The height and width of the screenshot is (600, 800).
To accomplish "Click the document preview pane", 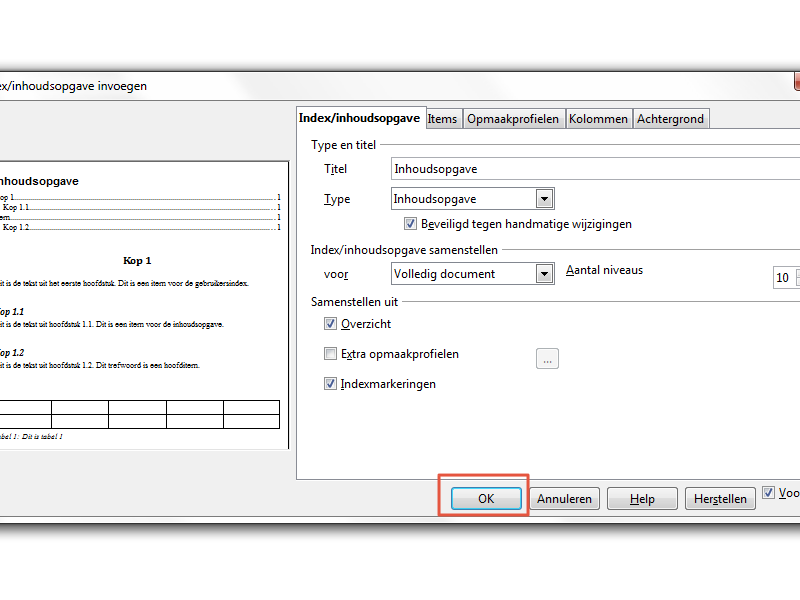I will point(142,300).
